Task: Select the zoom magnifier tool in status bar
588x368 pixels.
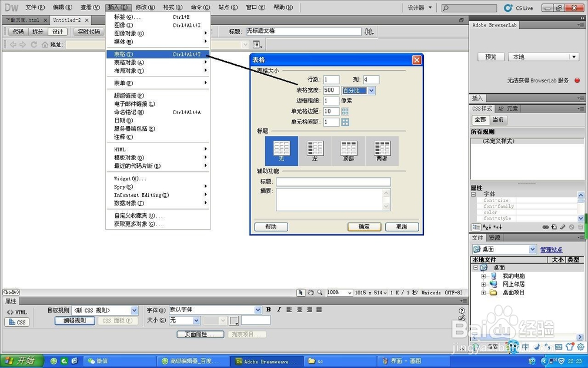Action: click(x=320, y=293)
